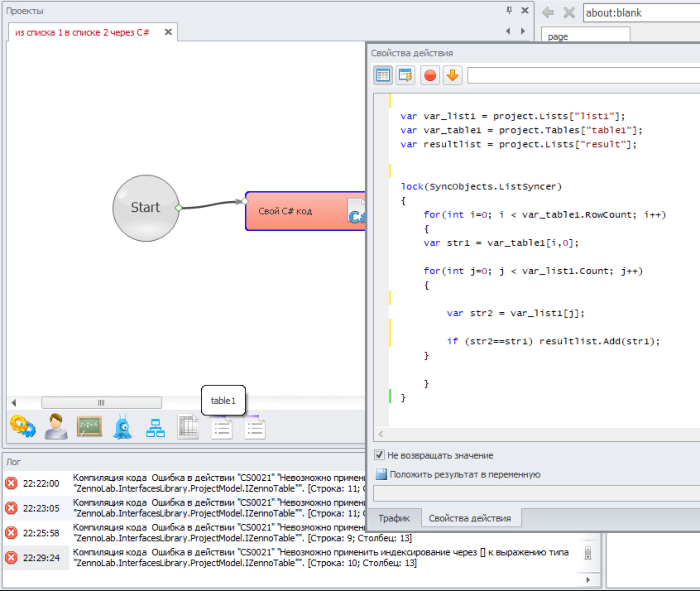Click the orange down arrow icon

452,75
